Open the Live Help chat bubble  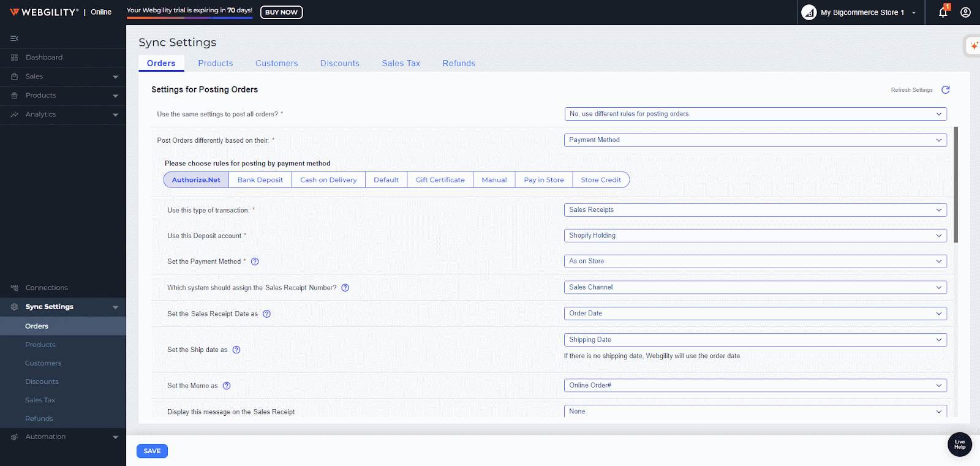(959, 445)
